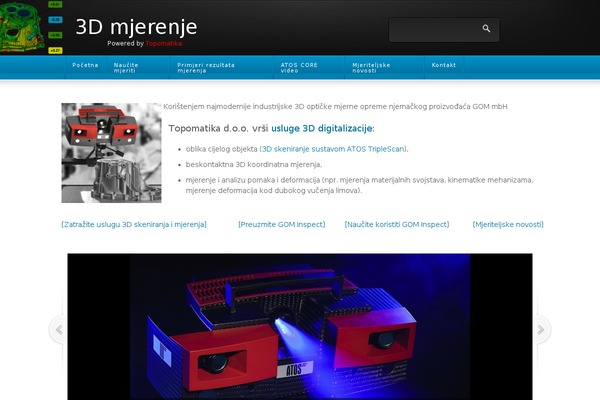Open 3D skeniranje sustavom ATOS TripleScan link
Image resolution: width=600 pixels, height=400 pixels.
pyautogui.click(x=333, y=149)
